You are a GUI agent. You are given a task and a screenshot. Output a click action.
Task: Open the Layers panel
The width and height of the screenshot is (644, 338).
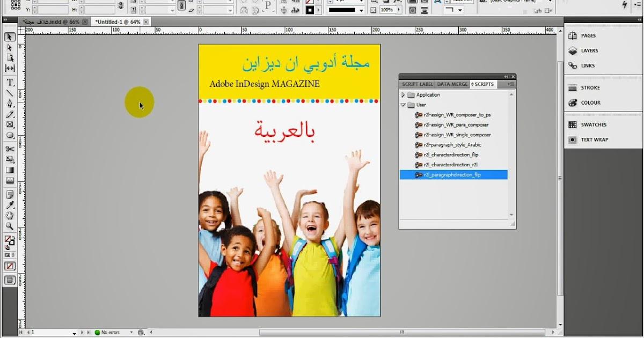[589, 50]
